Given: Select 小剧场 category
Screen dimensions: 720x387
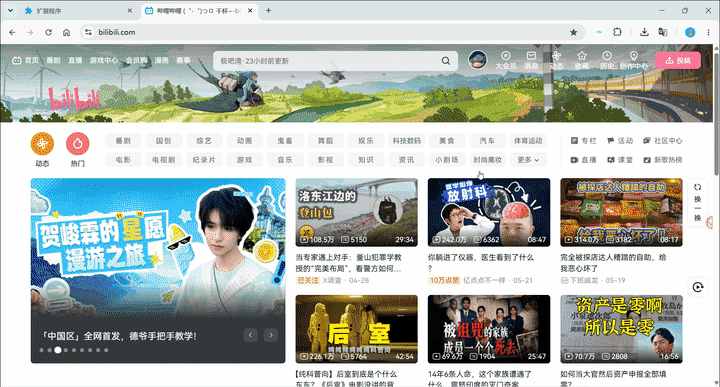Looking at the screenshot, I should [447, 160].
